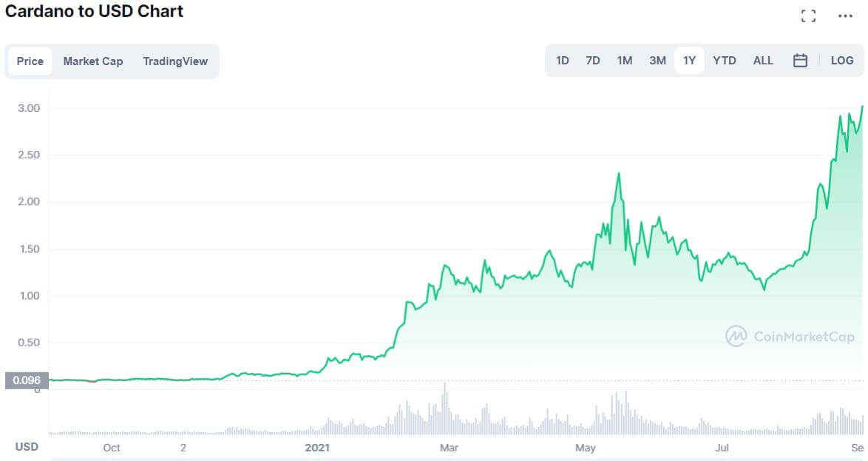Image resolution: width=868 pixels, height=461 pixels.
Task: Switch to the Price tab
Action: 30,61
